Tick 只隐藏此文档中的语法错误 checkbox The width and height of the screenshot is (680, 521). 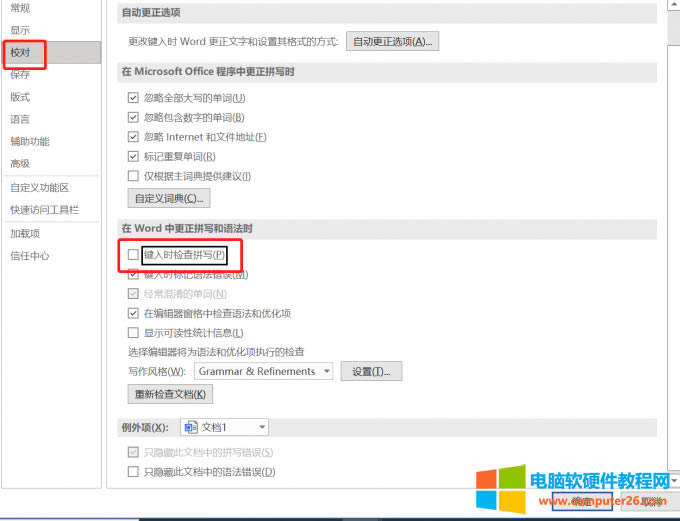133,472
